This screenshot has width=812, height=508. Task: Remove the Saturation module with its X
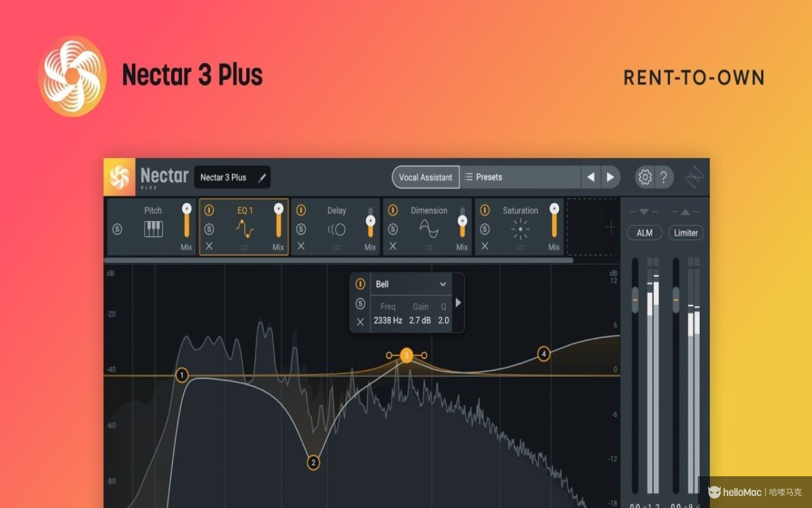[485, 246]
